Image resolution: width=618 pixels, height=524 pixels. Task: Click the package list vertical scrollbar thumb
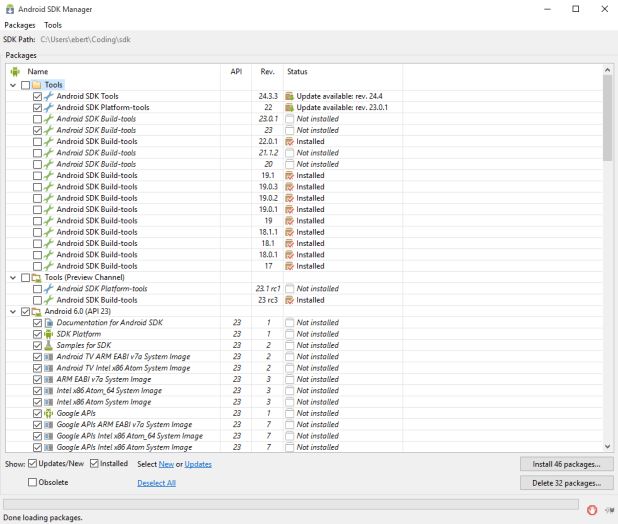[607, 118]
